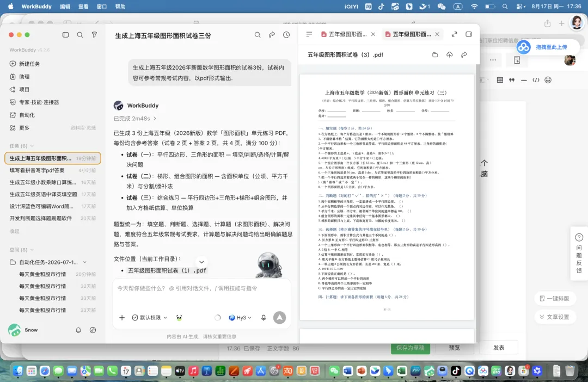Open the 帮助 menu in menu bar
Screen dimensions: 588x382
tap(120, 7)
